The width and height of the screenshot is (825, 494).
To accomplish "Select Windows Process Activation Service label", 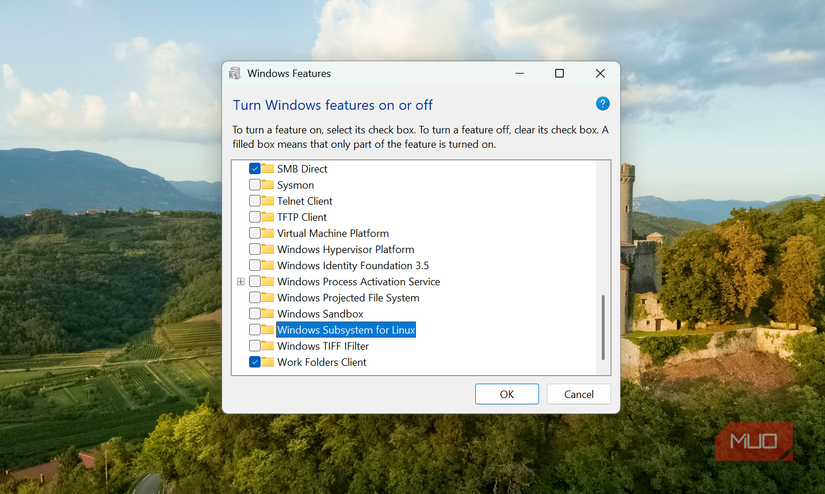I will tap(359, 281).
